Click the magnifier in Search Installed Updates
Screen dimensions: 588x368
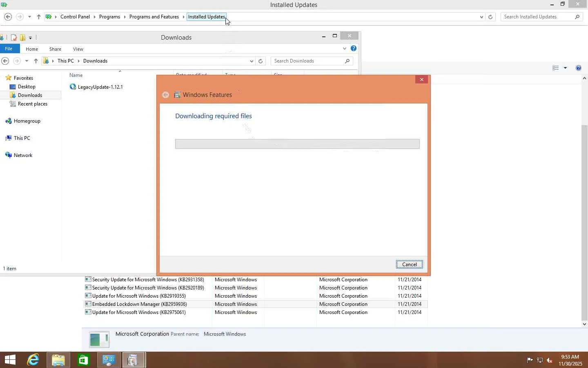coord(577,17)
